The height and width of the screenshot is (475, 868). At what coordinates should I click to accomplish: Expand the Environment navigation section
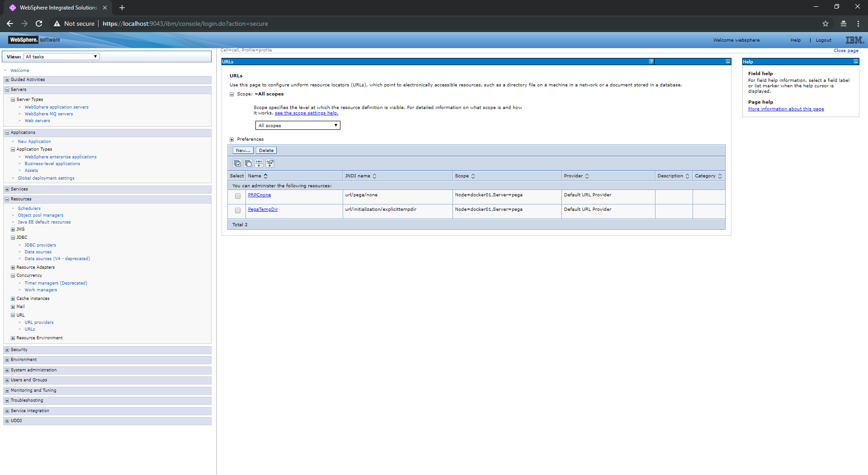[x=7, y=360]
